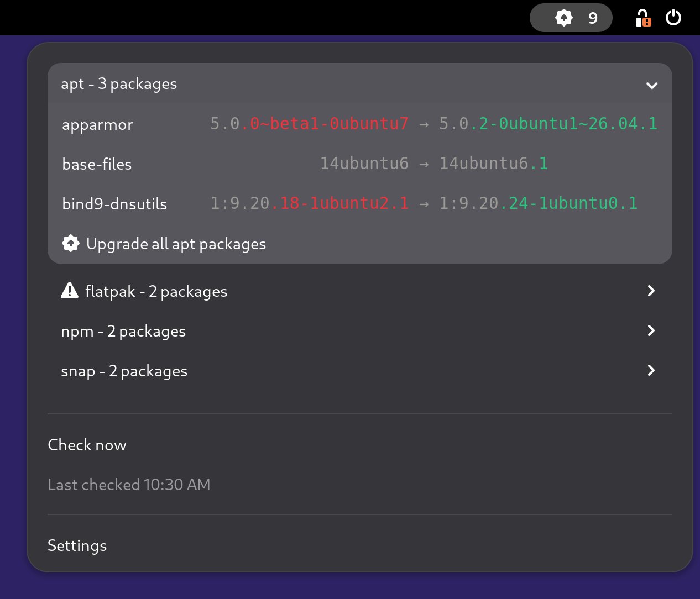
Task: Select the base-files package name
Action: pos(97,164)
